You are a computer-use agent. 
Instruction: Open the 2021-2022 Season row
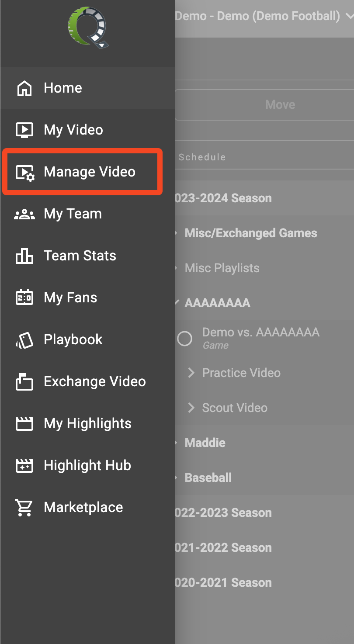pos(264,547)
